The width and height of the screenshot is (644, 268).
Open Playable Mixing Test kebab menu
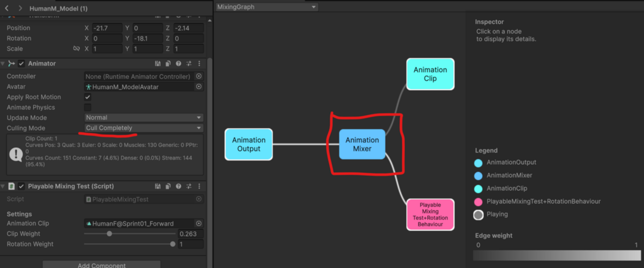199,186
